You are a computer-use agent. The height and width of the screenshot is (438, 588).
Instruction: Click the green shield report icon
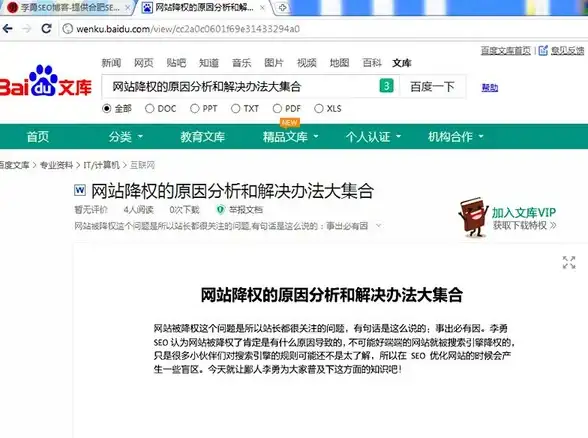click(220, 210)
